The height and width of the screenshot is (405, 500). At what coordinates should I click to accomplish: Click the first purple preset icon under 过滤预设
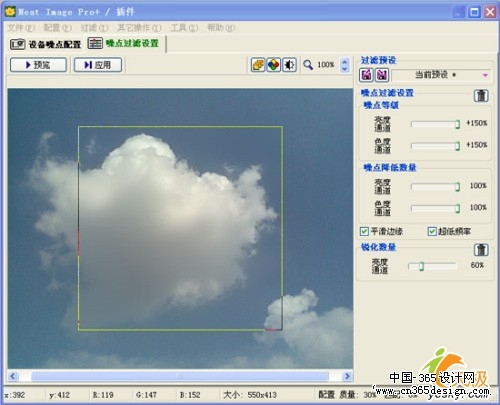tap(366, 75)
